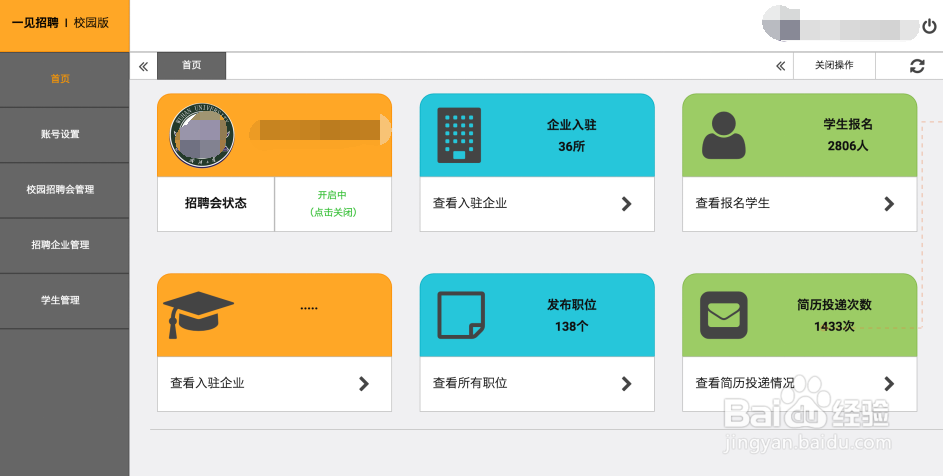
Task: Open arrow next to 查看简历投递情况
Action: pyautogui.click(x=889, y=383)
